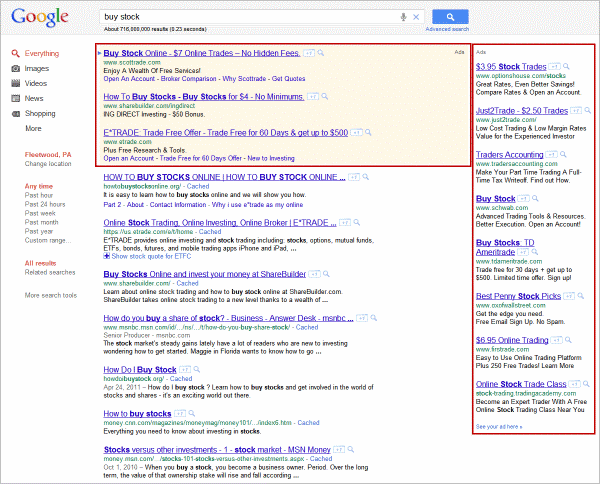The image size is (600, 484).
Task: Open Custom range time filter
Action: pos(48,240)
